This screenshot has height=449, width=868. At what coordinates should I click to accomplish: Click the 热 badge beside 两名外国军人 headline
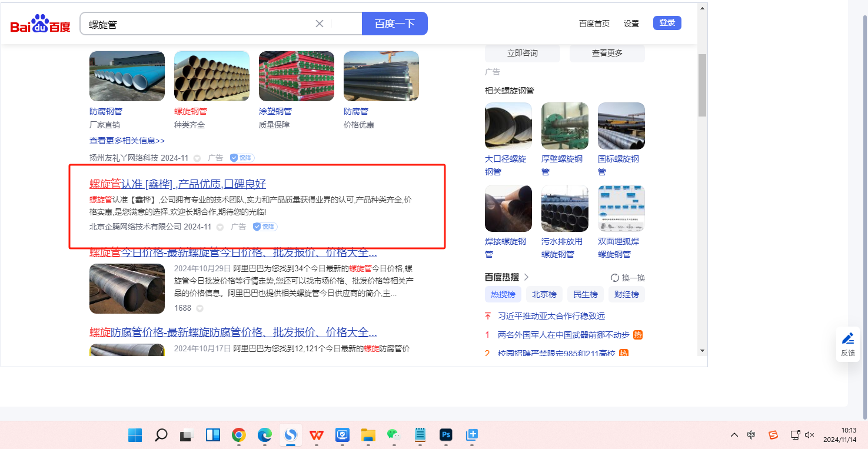pos(638,335)
